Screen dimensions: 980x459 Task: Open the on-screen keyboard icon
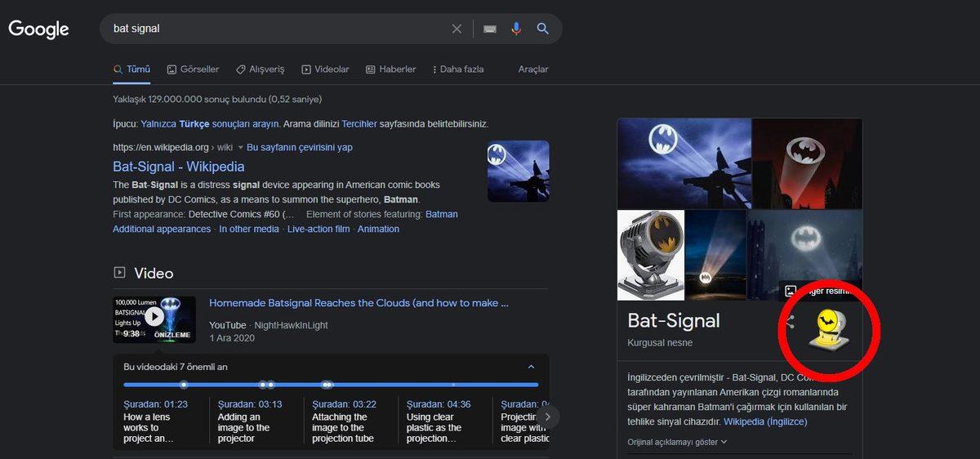(x=490, y=29)
